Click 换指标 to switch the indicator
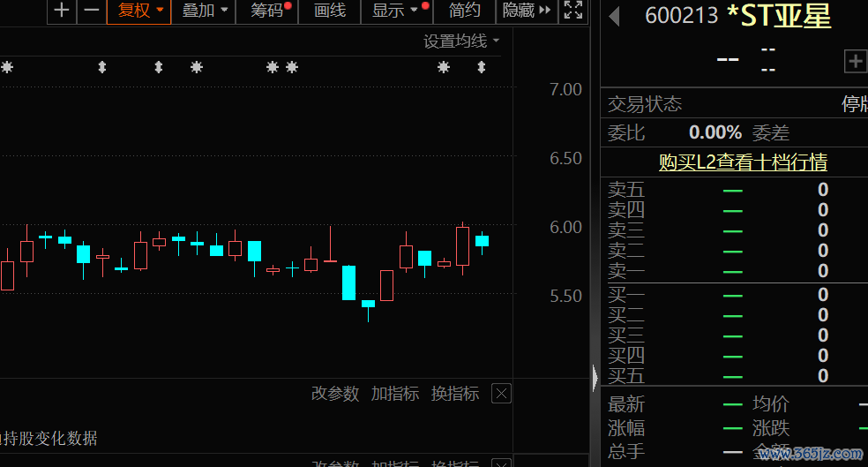868x467 pixels. [455, 394]
